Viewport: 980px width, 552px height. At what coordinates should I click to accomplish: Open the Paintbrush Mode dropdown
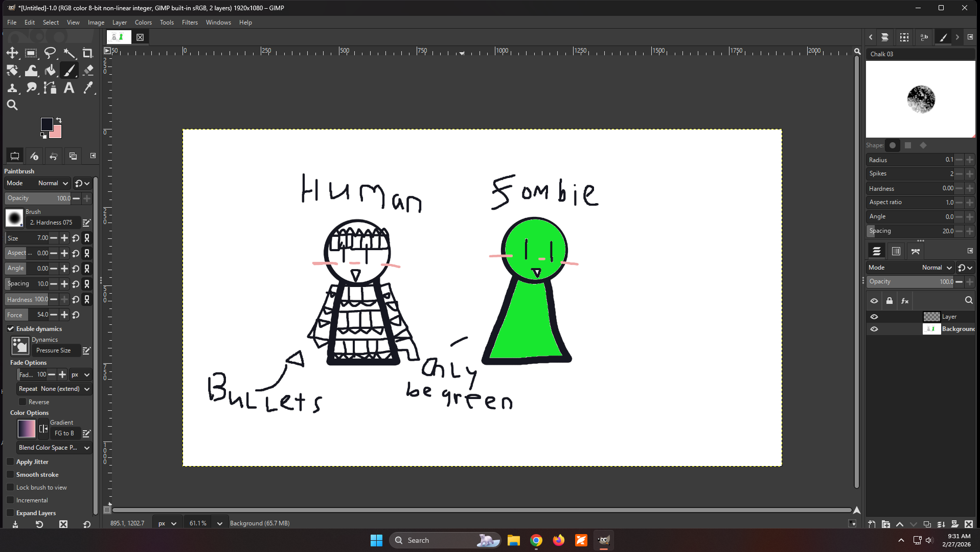pyautogui.click(x=53, y=183)
